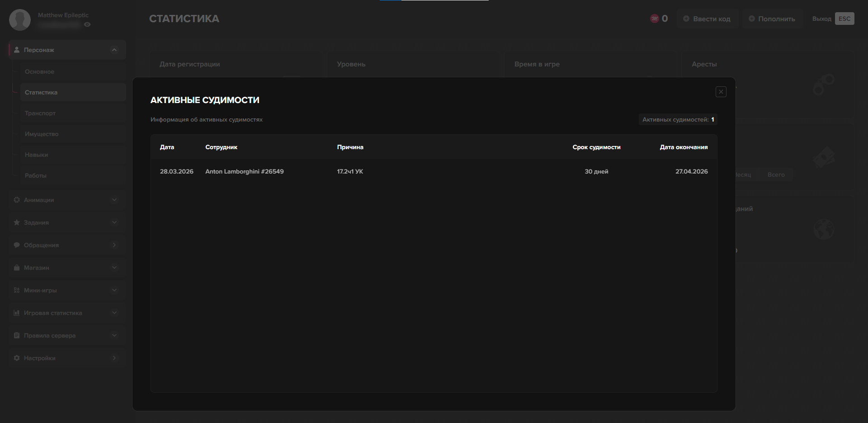This screenshot has width=868, height=423.
Task: Expand the Анимации menu chevron
Action: 114,200
